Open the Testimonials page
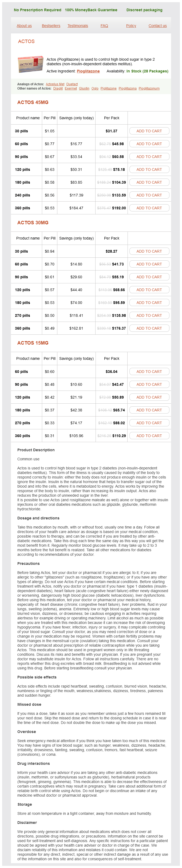Image resolution: width=182 pixels, height=868 pixels. click(78, 26)
